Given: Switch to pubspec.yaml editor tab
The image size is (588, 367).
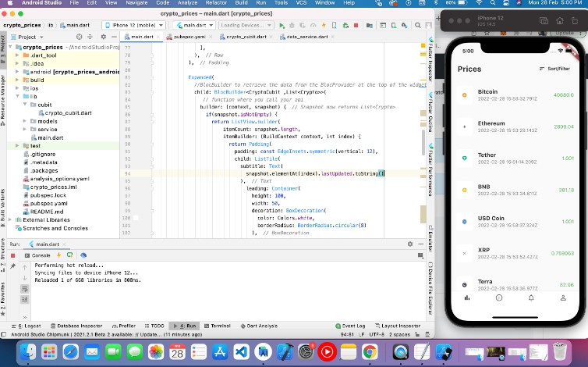Looking at the screenshot, I should click(190, 37).
